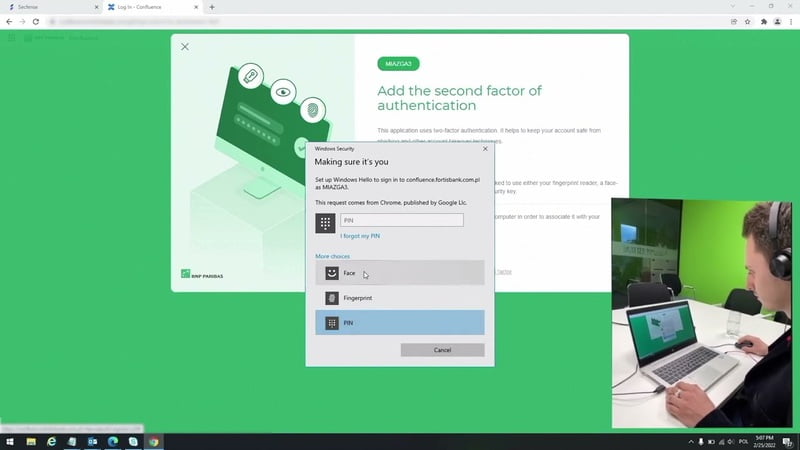Go back using the browser back arrow
The image size is (800, 450).
tap(9, 21)
